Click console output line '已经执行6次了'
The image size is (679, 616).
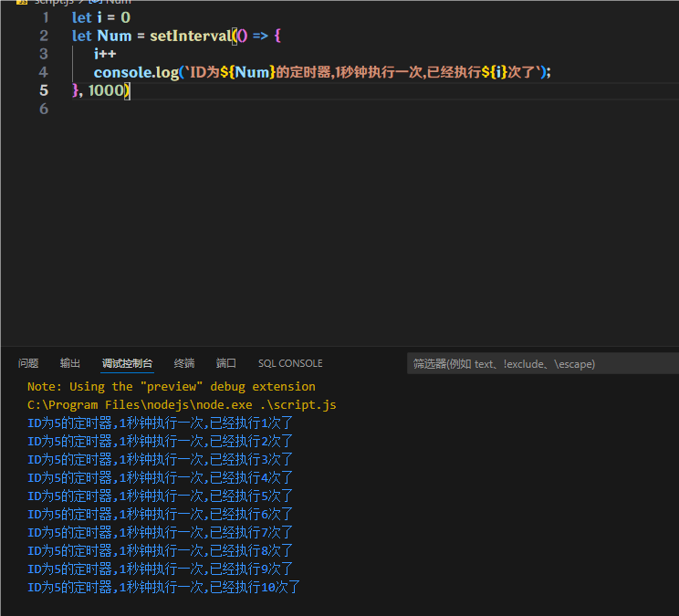[161, 515]
